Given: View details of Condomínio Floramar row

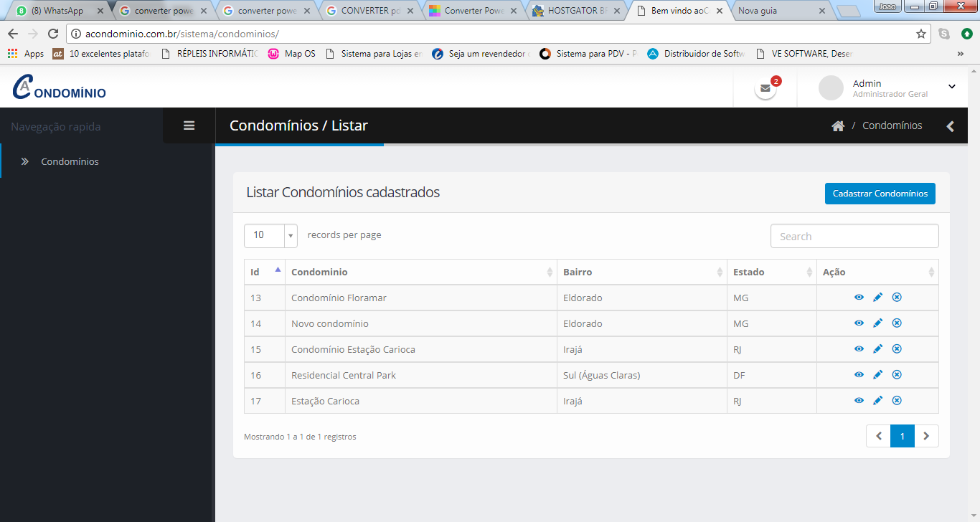Looking at the screenshot, I should tap(859, 298).
